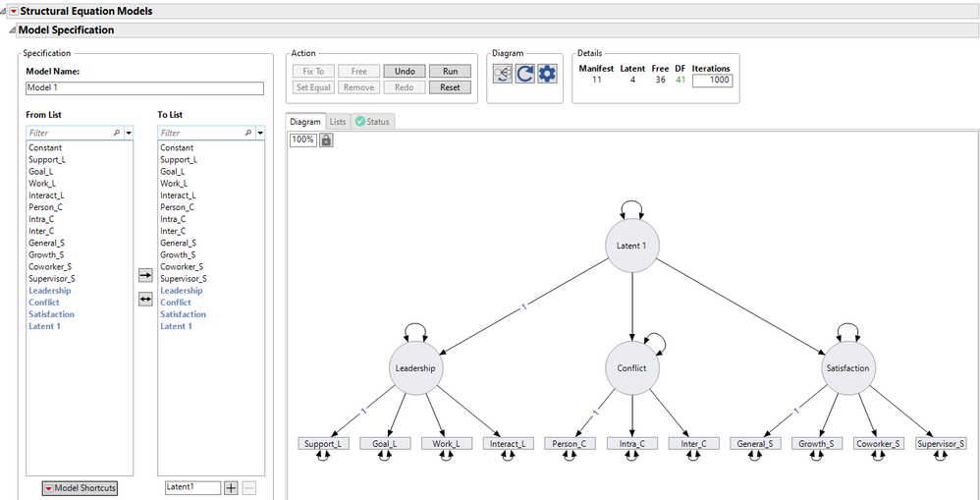
Task: Select the Leadership latent circle
Action: pos(416,368)
